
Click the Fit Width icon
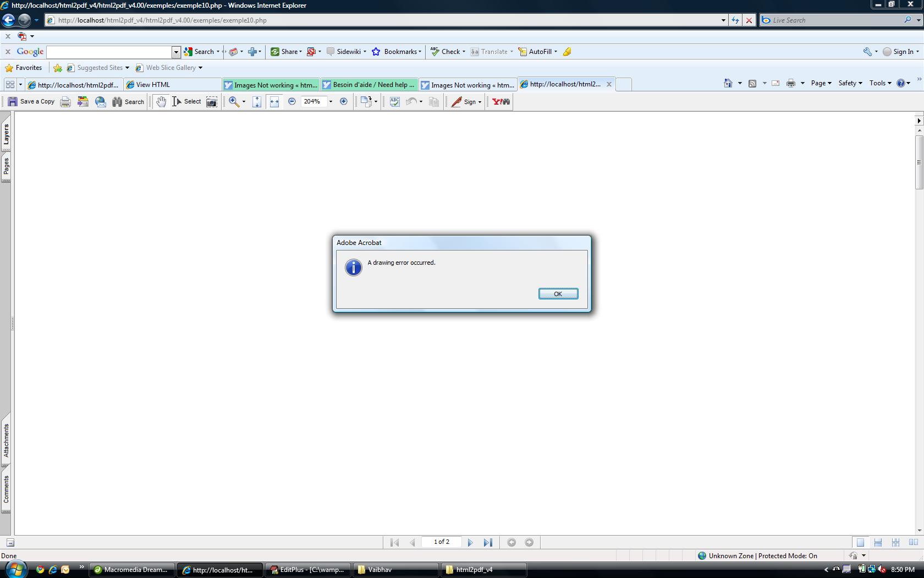pos(274,102)
